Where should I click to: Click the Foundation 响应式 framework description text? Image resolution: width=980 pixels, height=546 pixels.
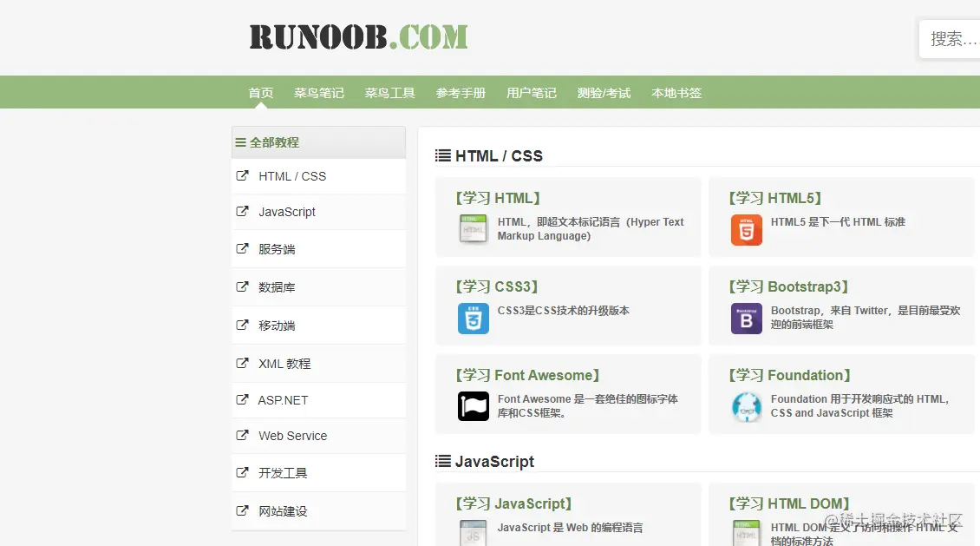(x=860, y=406)
